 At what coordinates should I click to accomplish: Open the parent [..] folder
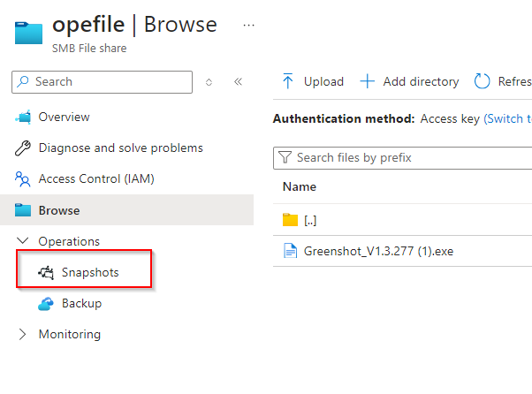pos(310,220)
